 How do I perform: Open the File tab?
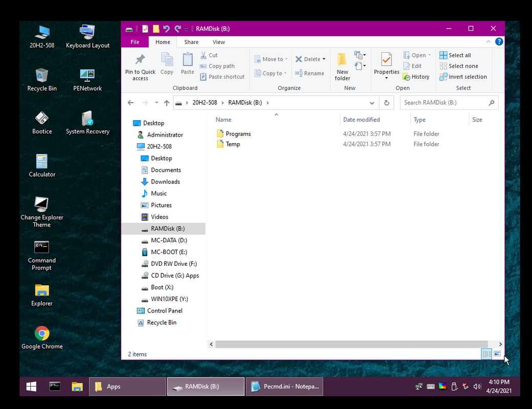point(135,42)
